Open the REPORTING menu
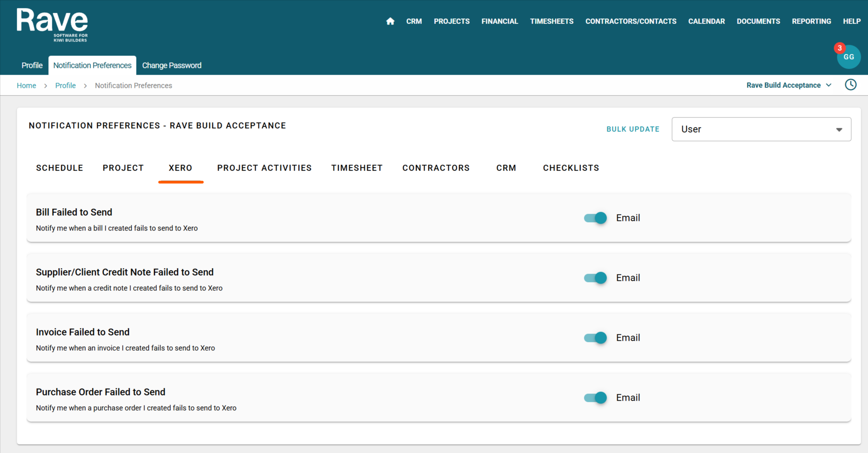This screenshot has width=868, height=453. point(811,21)
